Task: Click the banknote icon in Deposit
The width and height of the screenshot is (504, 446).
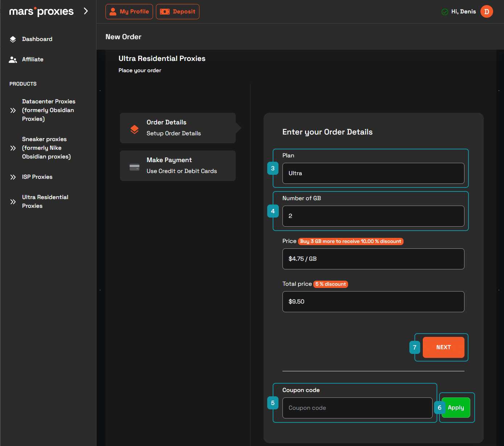Action: (165, 12)
